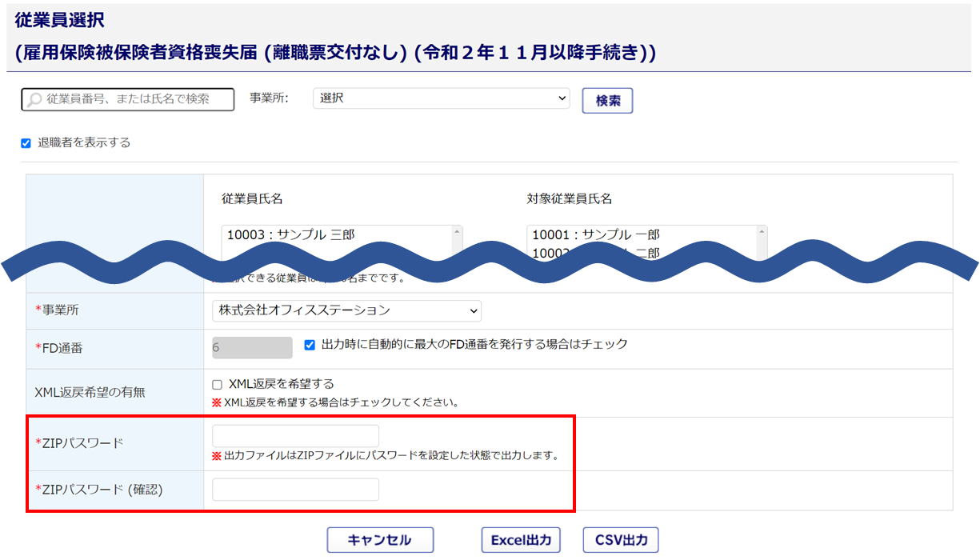Viewport: 980px width, 560px height.
Task: Click the CSV出力 button
Action: 621,540
